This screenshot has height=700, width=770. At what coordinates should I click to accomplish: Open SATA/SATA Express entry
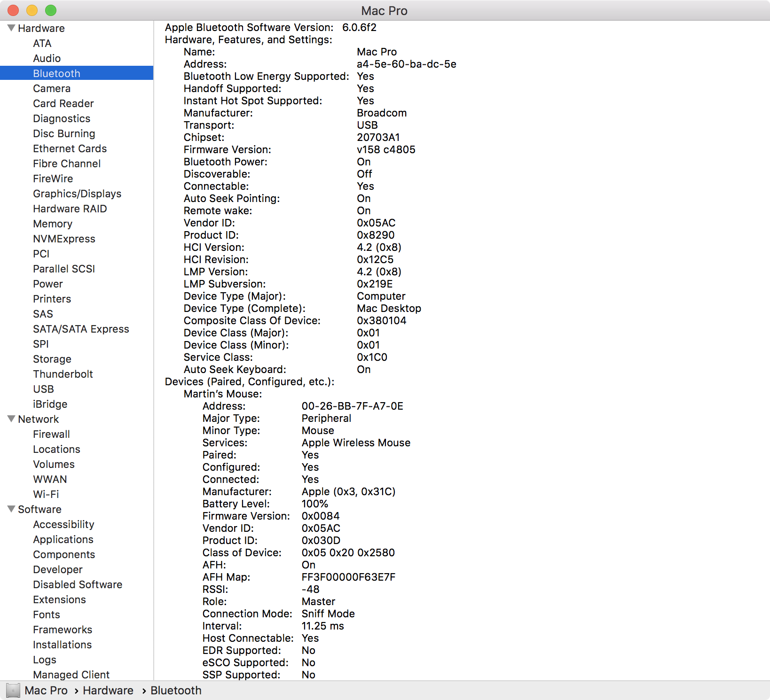point(81,329)
